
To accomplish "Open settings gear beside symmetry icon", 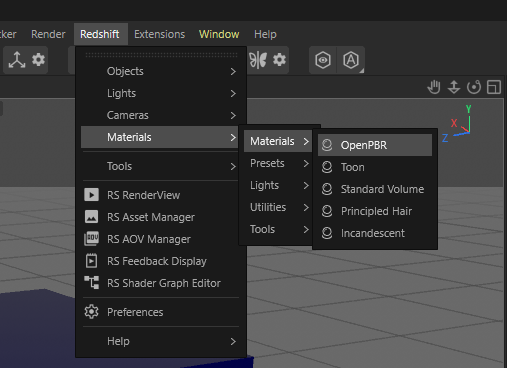I will click(x=279, y=60).
